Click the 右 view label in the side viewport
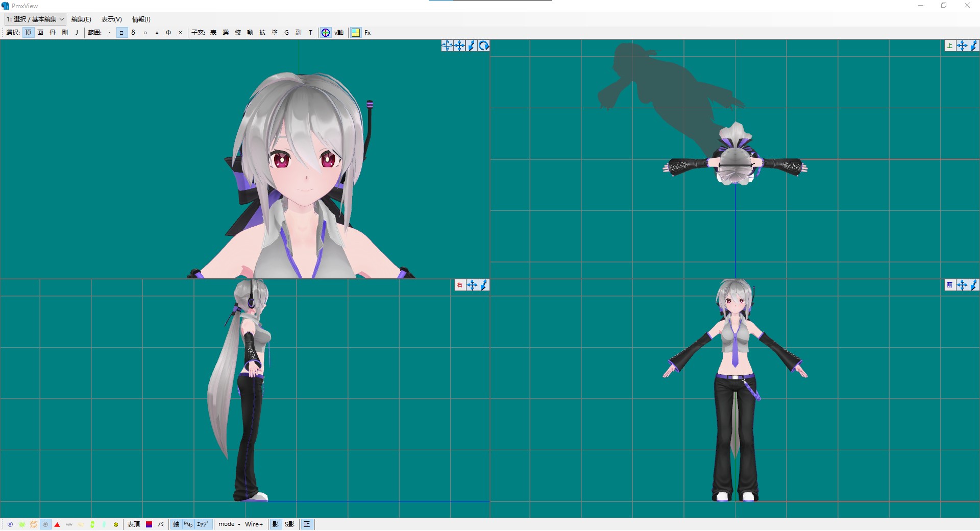 click(x=459, y=285)
